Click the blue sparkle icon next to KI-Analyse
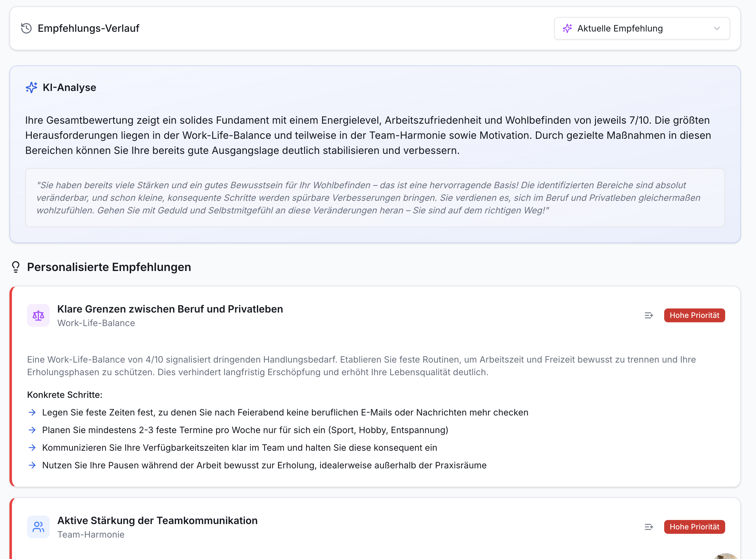This screenshot has width=756, height=559. pos(31,87)
